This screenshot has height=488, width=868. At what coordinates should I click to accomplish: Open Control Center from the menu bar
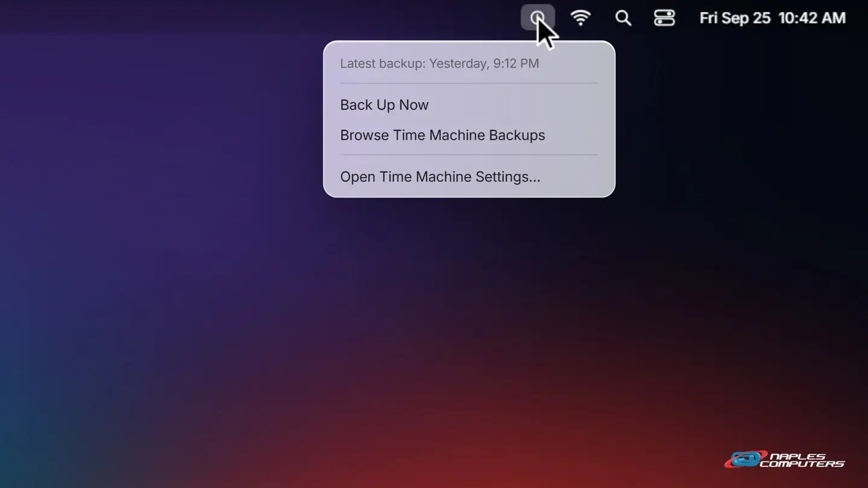pos(664,18)
